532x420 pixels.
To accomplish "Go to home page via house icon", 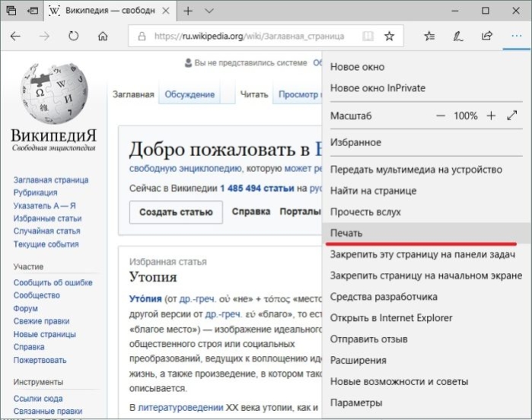I will (x=103, y=36).
